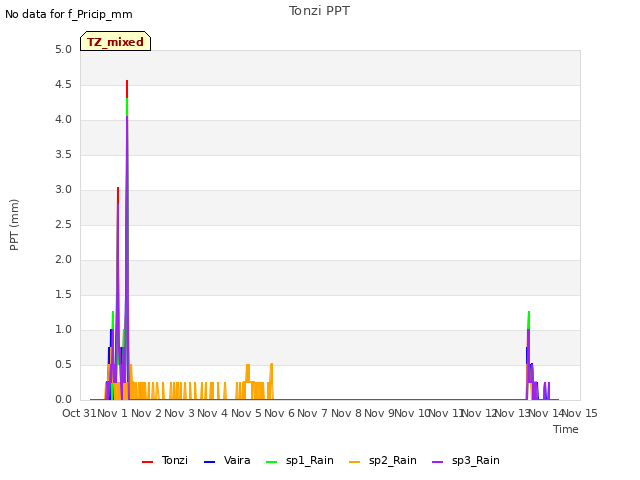The width and height of the screenshot is (640, 480).
Task: Click the 1.0 y-axis tick label
Action: pos(63,330)
